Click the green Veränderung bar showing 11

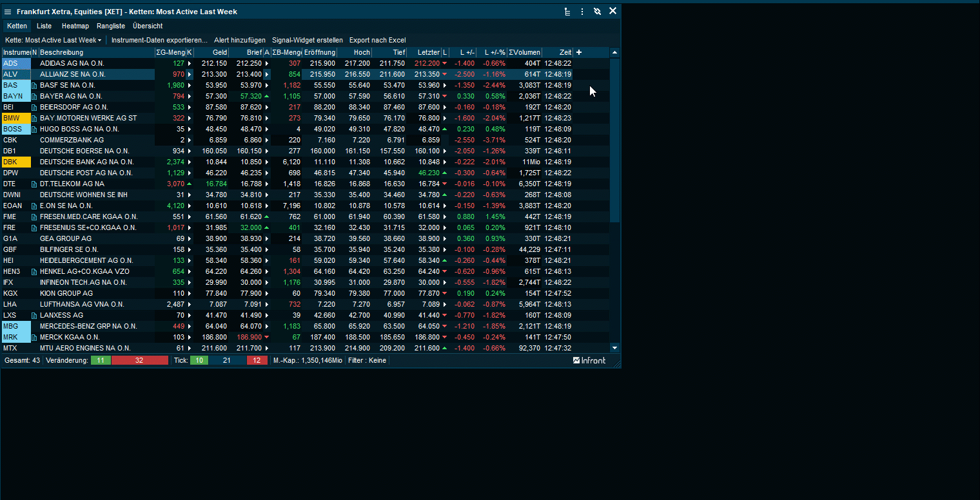(x=101, y=360)
